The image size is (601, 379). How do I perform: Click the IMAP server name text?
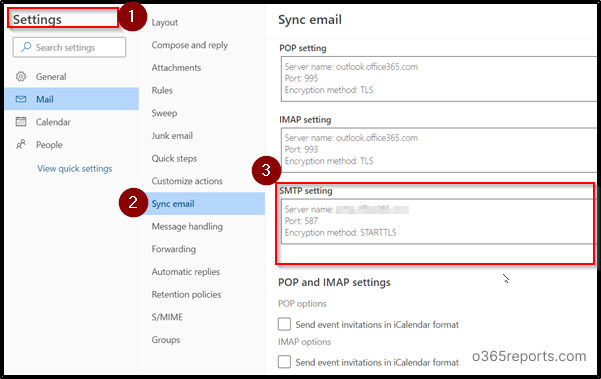(x=351, y=138)
